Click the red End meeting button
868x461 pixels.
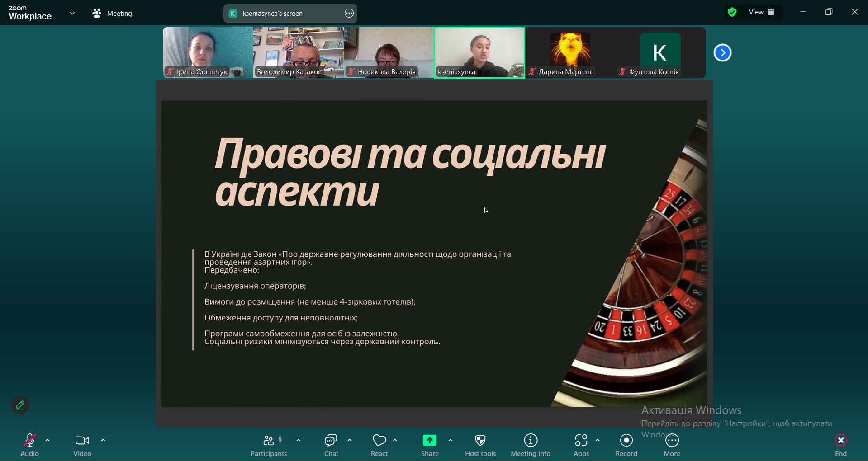click(841, 445)
